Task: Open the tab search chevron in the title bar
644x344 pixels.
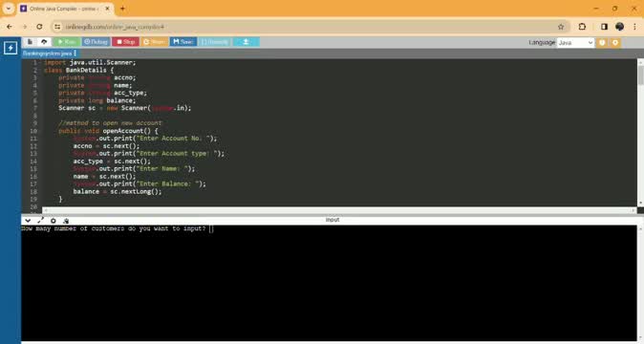Action: (9, 9)
